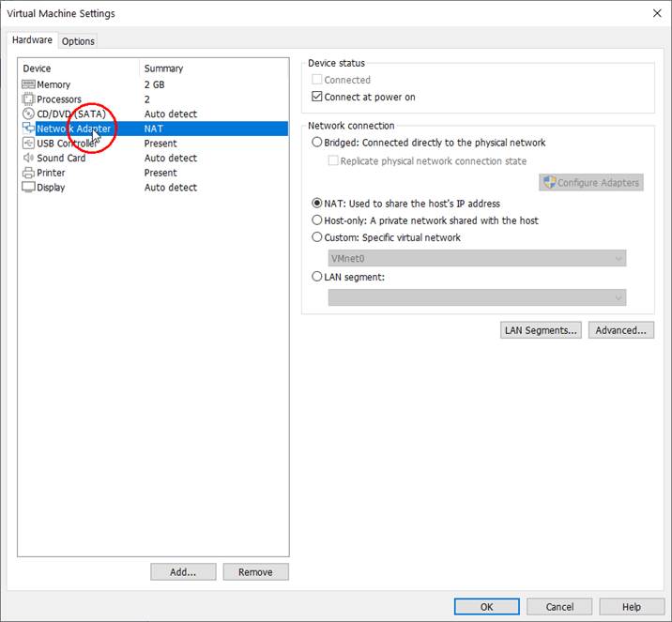
Task: Select the Bridged network radio button
Action: (x=316, y=143)
